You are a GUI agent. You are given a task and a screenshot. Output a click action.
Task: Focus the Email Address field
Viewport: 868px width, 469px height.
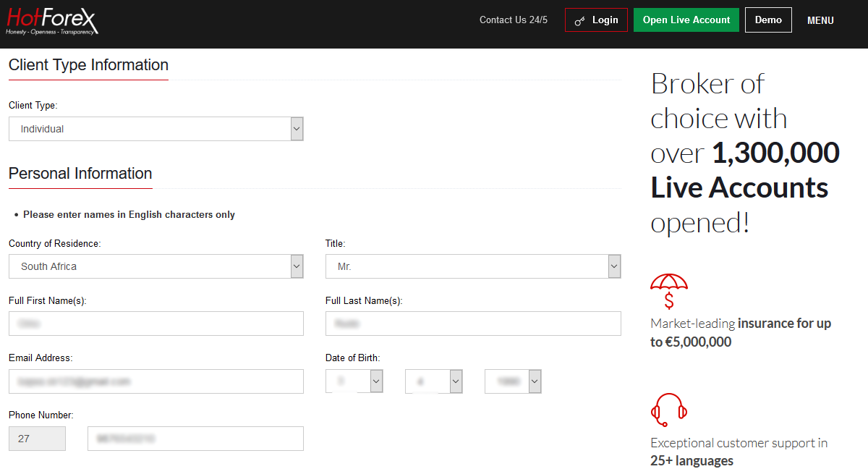click(156, 381)
